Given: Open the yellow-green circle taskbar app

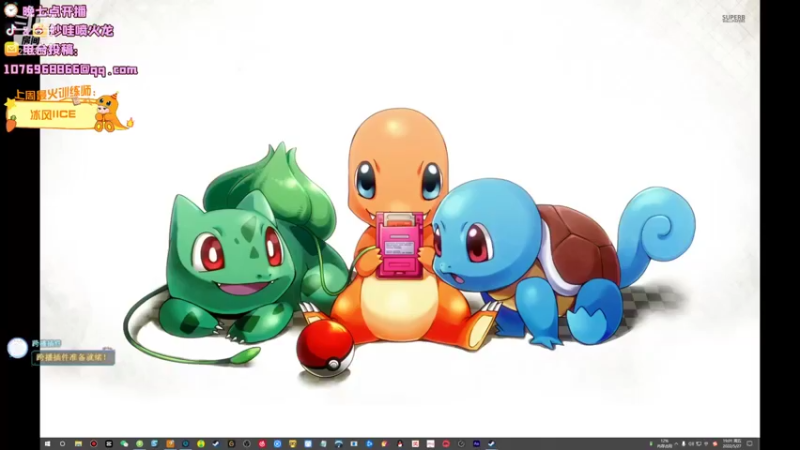Looking at the screenshot, I should coord(201,444).
